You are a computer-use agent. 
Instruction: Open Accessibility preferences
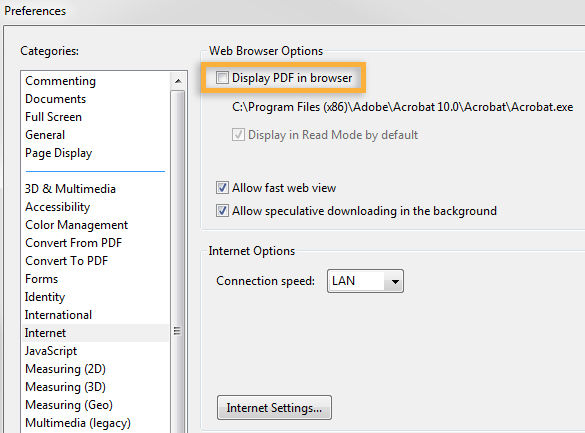57,207
